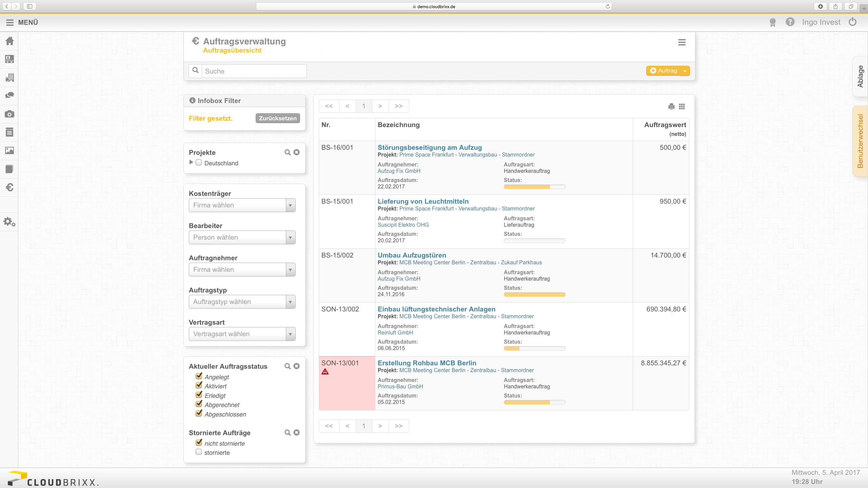Switch to grid view icon

pos(682,106)
